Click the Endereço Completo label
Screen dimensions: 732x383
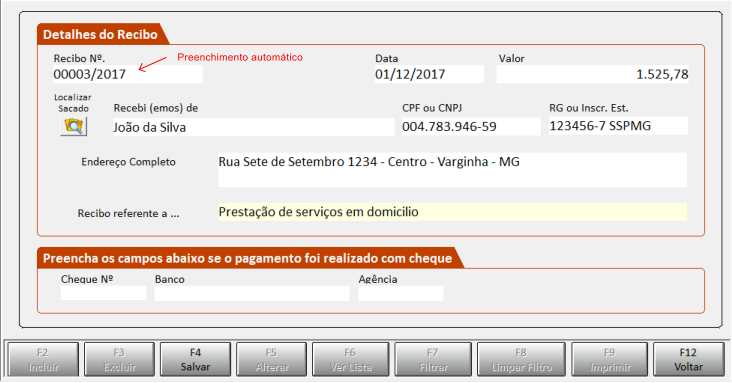click(128, 162)
